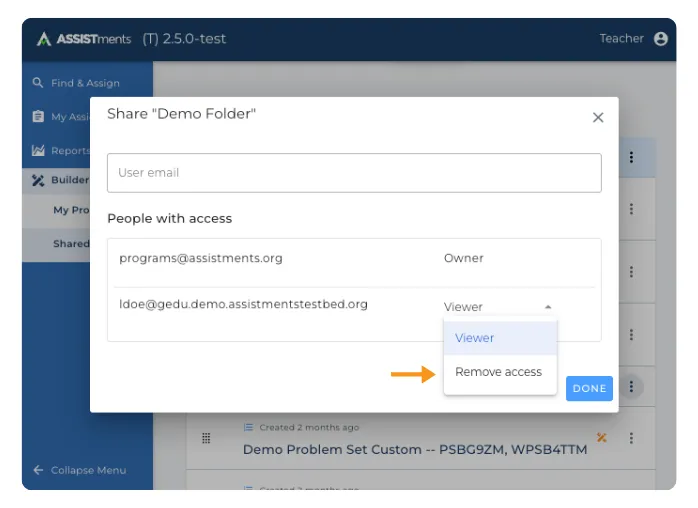Select Viewer in the role menu
The image size is (698, 508).
pyautogui.click(x=500, y=338)
